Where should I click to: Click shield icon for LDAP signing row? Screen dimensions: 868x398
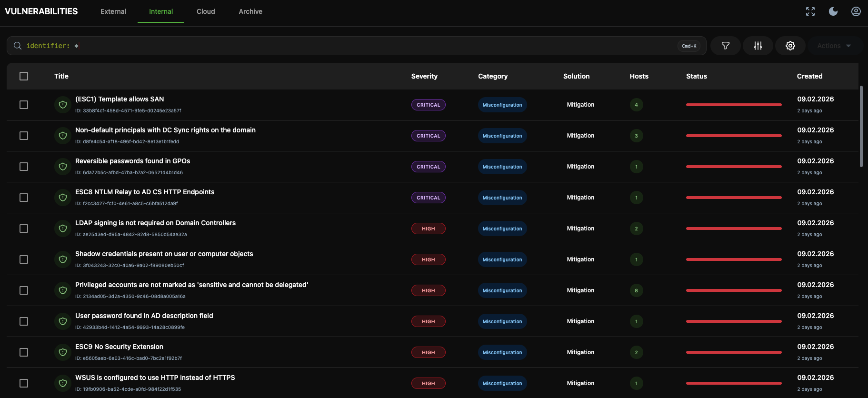pos(63,229)
